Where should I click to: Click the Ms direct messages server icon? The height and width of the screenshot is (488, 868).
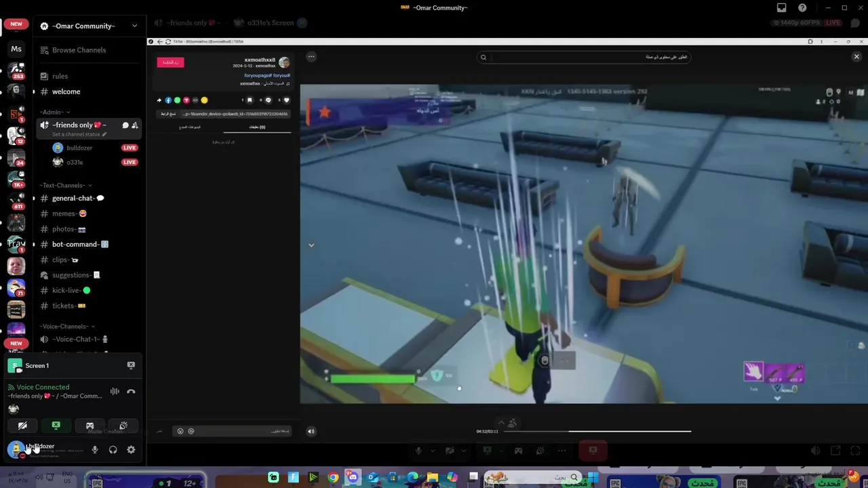[16, 49]
